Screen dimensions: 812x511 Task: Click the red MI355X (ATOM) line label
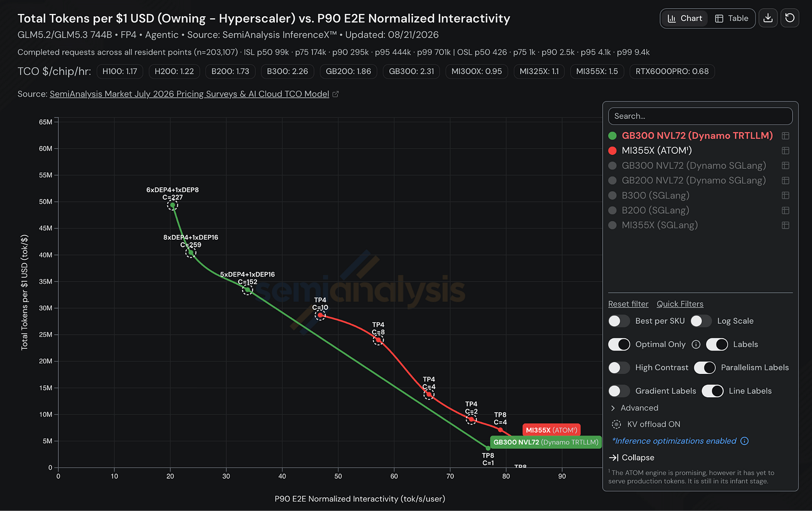coord(552,430)
